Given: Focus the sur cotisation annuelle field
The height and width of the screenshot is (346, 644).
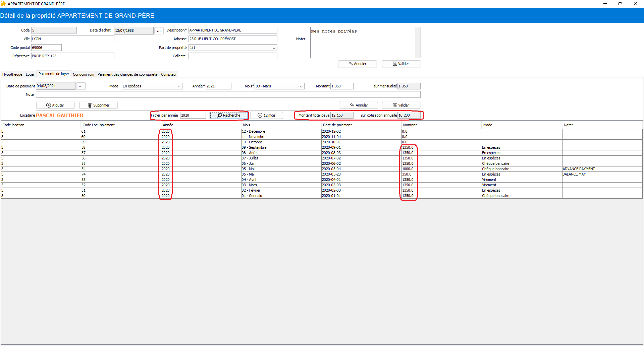Looking at the screenshot, I should tap(409, 115).
